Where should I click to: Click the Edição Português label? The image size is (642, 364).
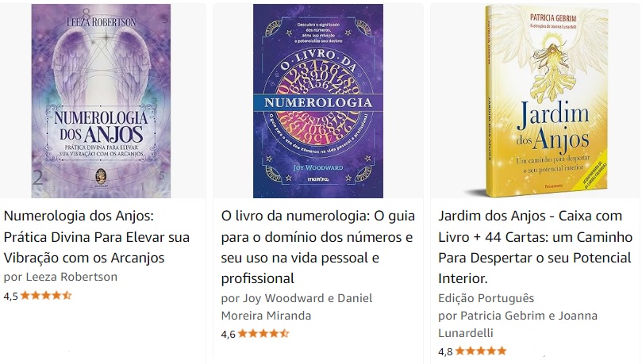click(x=486, y=298)
